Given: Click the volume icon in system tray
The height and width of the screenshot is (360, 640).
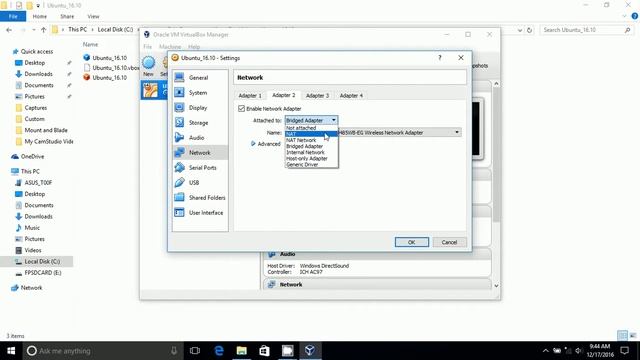Looking at the screenshot, I should tap(578, 351).
